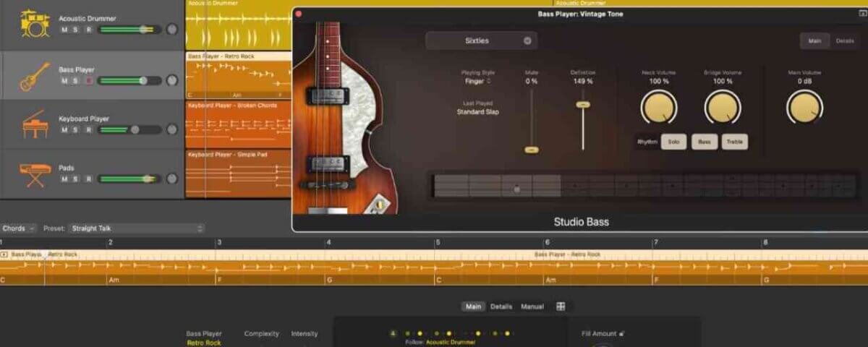Mute the Pads track
Screen dimensions: 868x347
[x=64, y=179]
